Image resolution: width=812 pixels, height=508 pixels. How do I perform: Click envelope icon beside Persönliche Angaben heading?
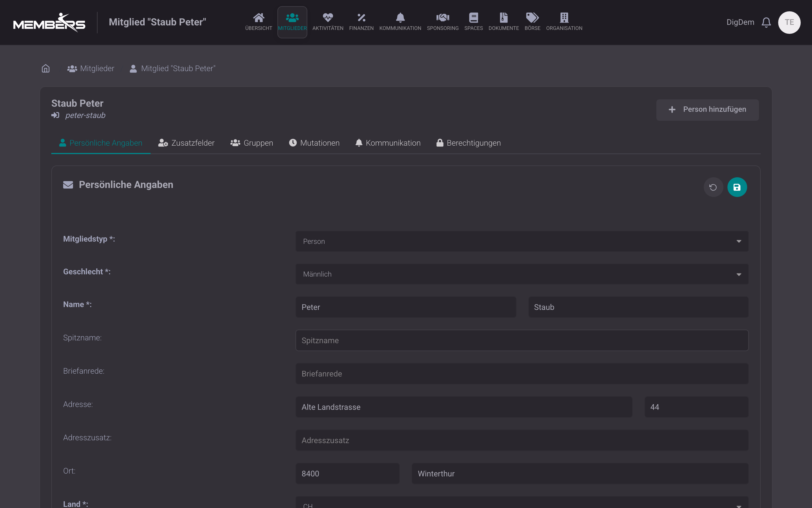[x=68, y=185]
